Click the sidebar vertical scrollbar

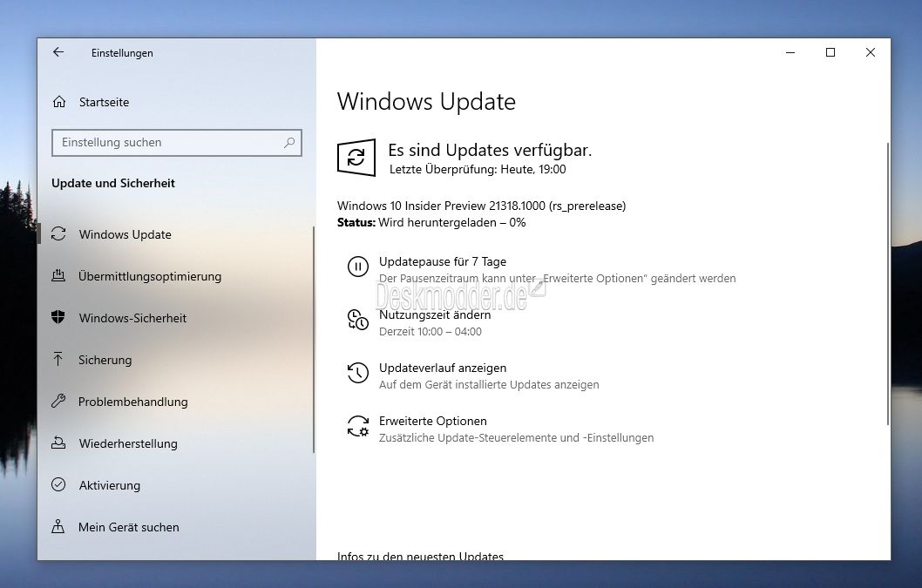point(314,339)
